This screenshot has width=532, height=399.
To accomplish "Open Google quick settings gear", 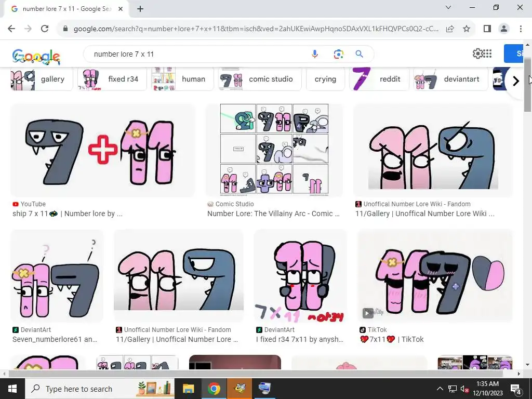I will [x=477, y=54].
